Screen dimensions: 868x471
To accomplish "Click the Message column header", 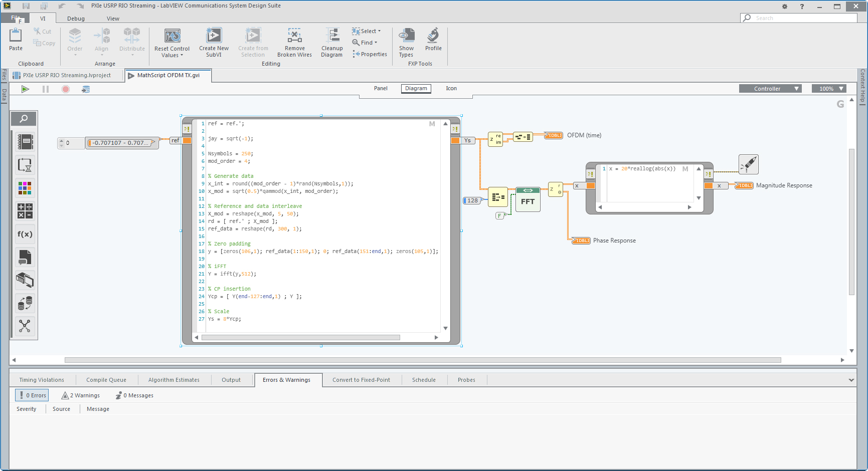I will [x=98, y=409].
